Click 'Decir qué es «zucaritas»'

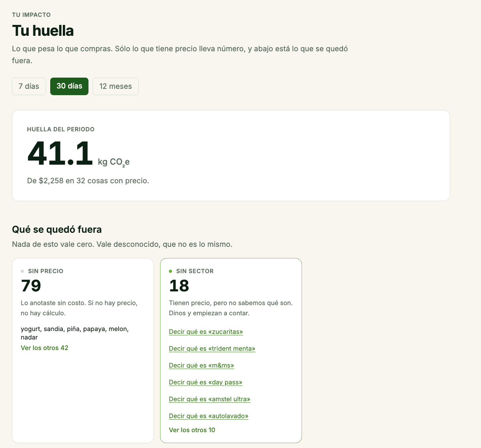tap(206, 332)
